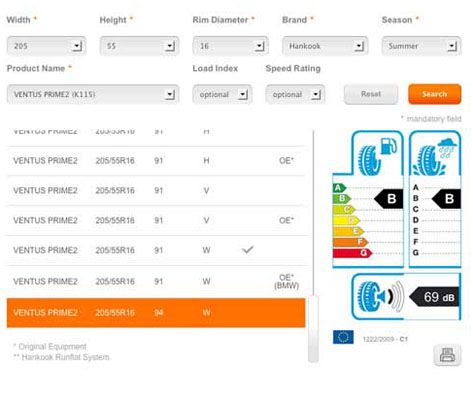This screenshot has width=473, height=400.
Task: Open the Season dropdown showing Summer
Action: click(422, 46)
